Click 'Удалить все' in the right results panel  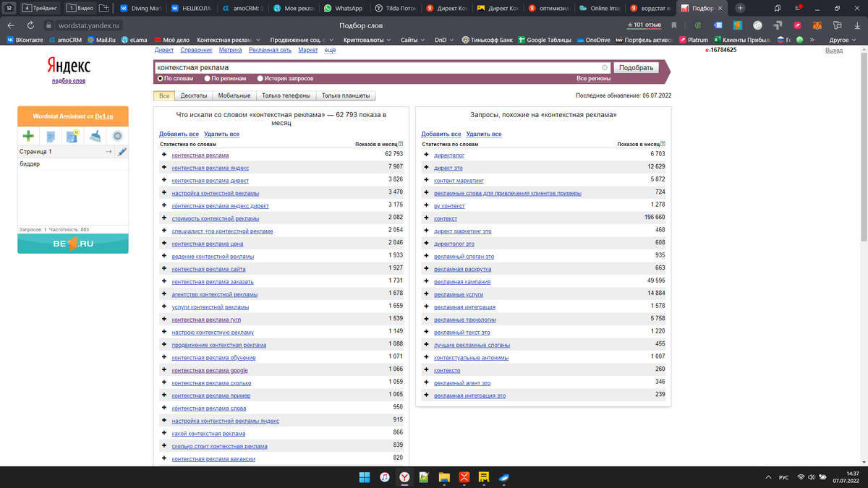tap(484, 134)
